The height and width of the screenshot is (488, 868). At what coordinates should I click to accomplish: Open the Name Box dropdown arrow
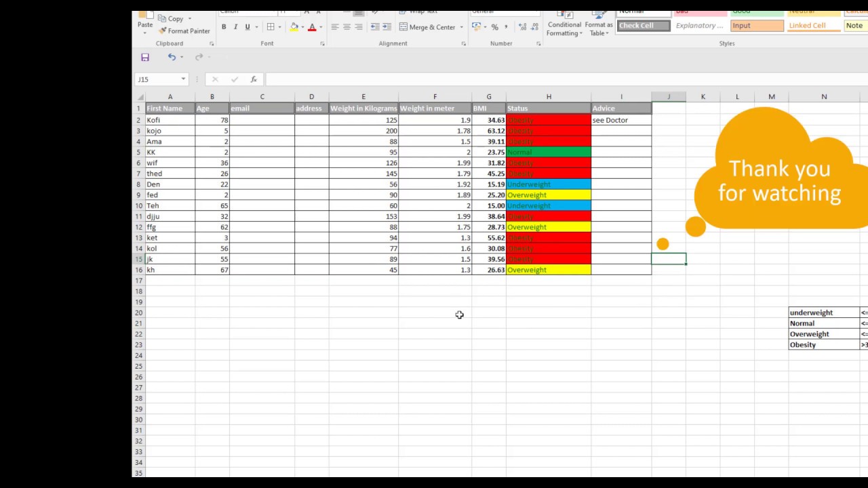point(183,79)
